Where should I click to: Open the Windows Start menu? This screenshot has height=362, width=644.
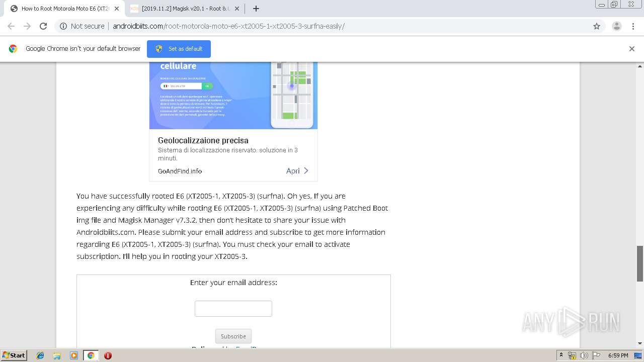(14, 355)
